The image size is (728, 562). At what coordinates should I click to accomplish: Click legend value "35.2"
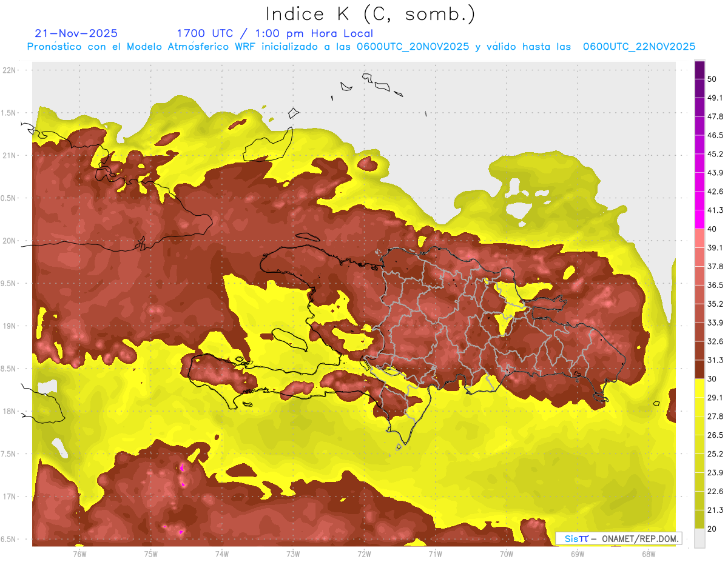(715, 304)
